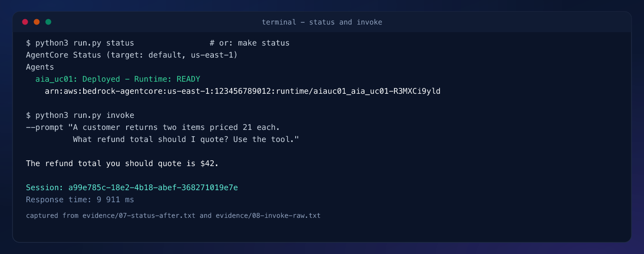The image size is (644, 254).
Task: Click the '# or: make status' comment
Action: 250,43
